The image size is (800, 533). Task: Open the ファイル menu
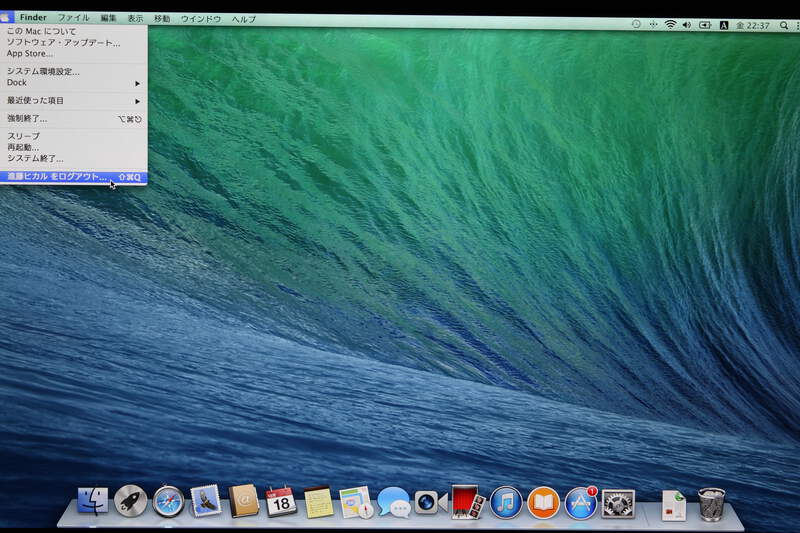click(x=73, y=18)
